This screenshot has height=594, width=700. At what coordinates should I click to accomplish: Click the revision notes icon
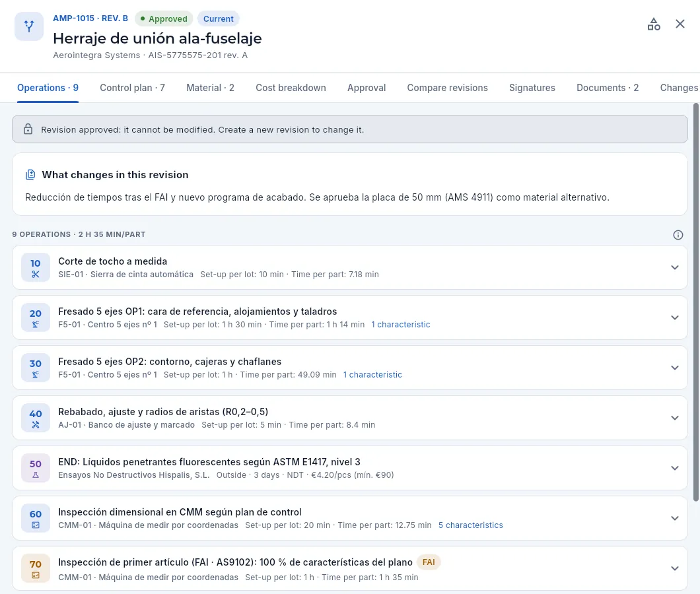point(30,174)
